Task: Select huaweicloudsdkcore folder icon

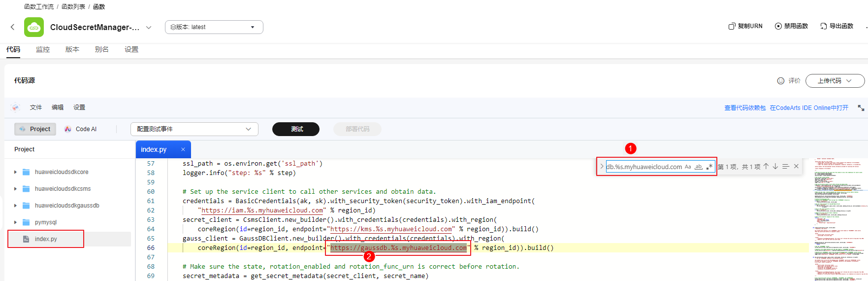Action: click(x=26, y=172)
